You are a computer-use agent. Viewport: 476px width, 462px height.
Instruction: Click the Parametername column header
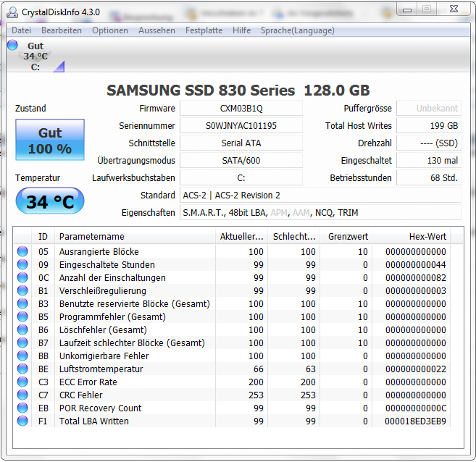coord(135,236)
